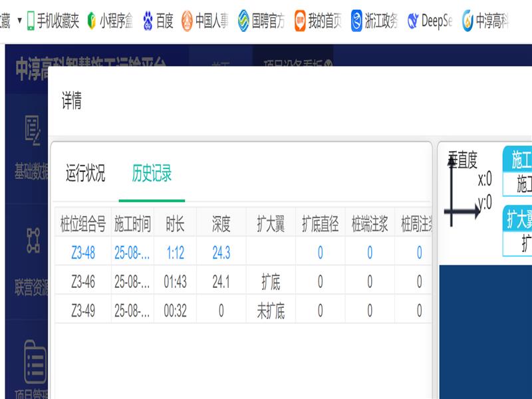Click the 手机收藏夹 bookmark icon
The image size is (532, 399).
pyautogui.click(x=31, y=21)
